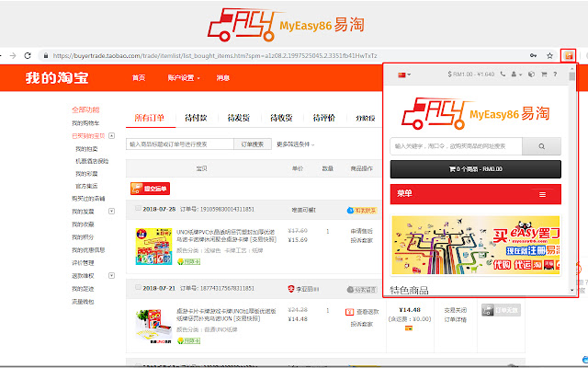The height and width of the screenshot is (368, 588).
Task: Click the grey contact seller icon on second order
Action: pos(361,290)
